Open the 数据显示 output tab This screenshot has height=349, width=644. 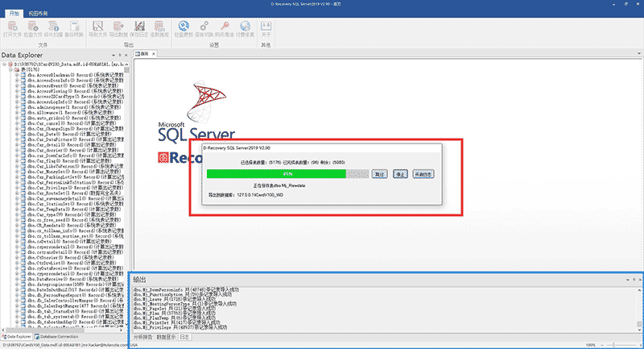tap(167, 337)
